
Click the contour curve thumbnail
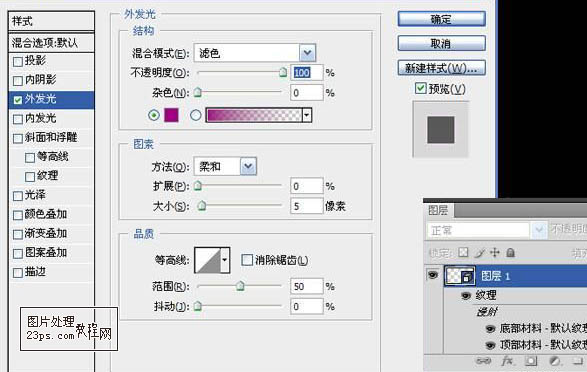point(207,260)
